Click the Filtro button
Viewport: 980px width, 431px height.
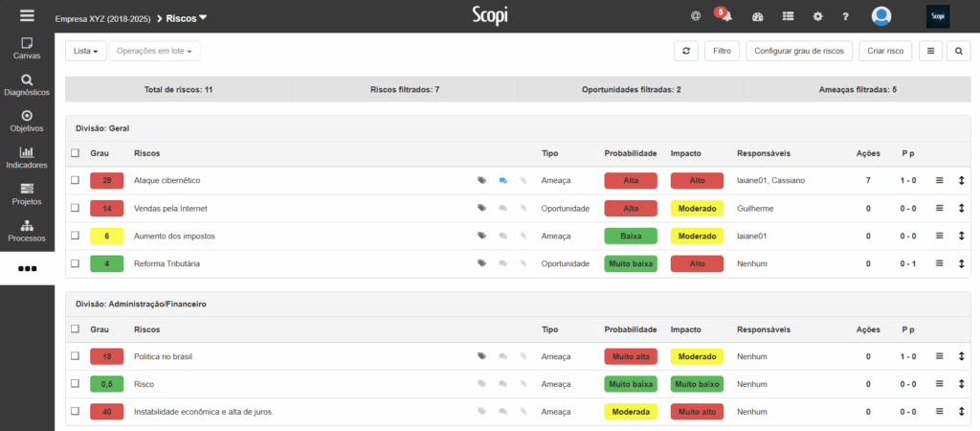[722, 52]
